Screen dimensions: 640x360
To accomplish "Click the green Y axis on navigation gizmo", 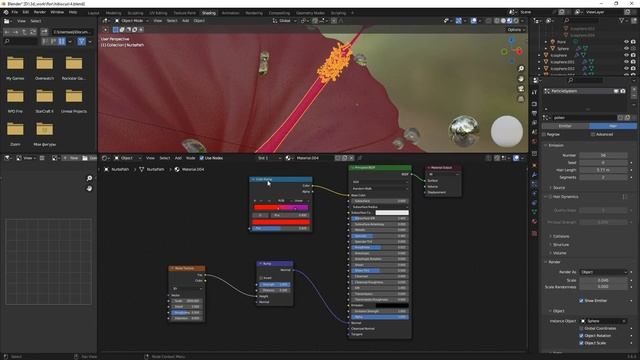I will pyautogui.click(x=504, y=52).
